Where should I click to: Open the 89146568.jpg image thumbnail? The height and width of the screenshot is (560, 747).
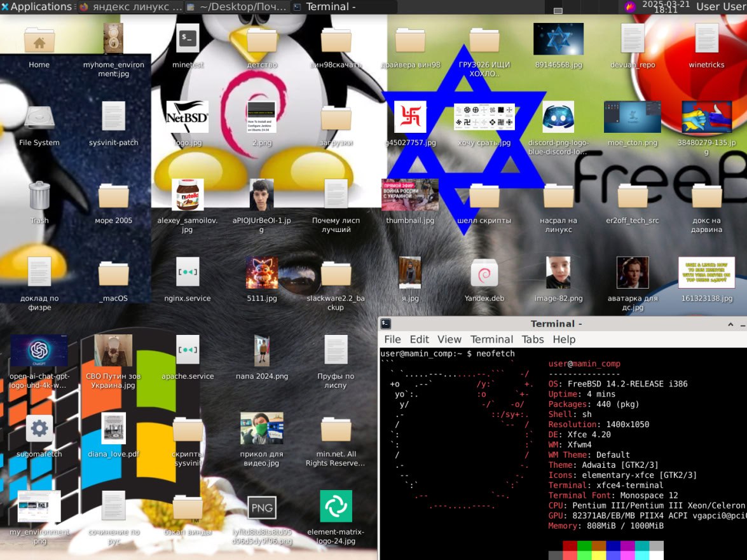[558, 39]
